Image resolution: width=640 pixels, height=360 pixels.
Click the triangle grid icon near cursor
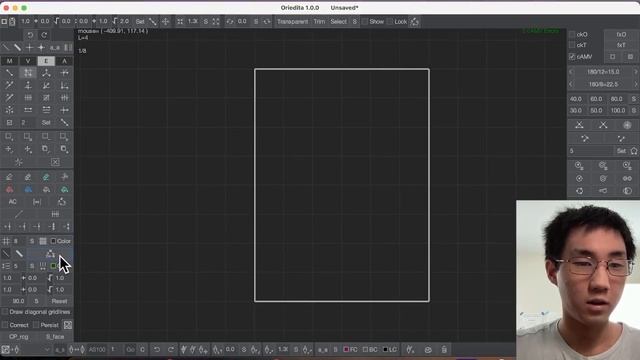(x=50, y=254)
